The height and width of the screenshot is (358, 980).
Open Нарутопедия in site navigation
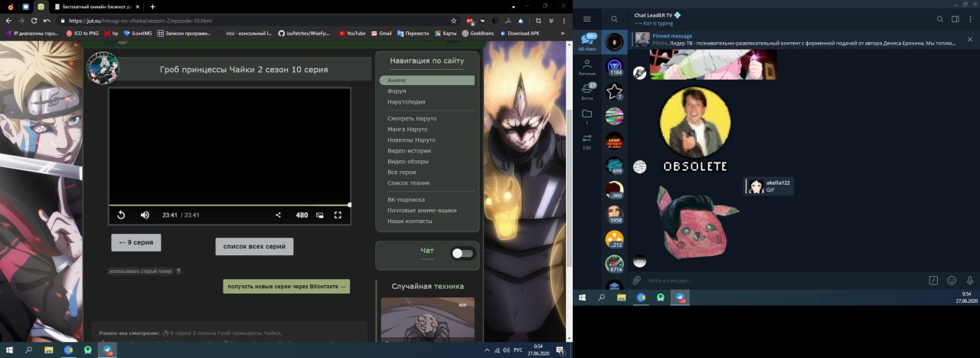pyautogui.click(x=406, y=102)
